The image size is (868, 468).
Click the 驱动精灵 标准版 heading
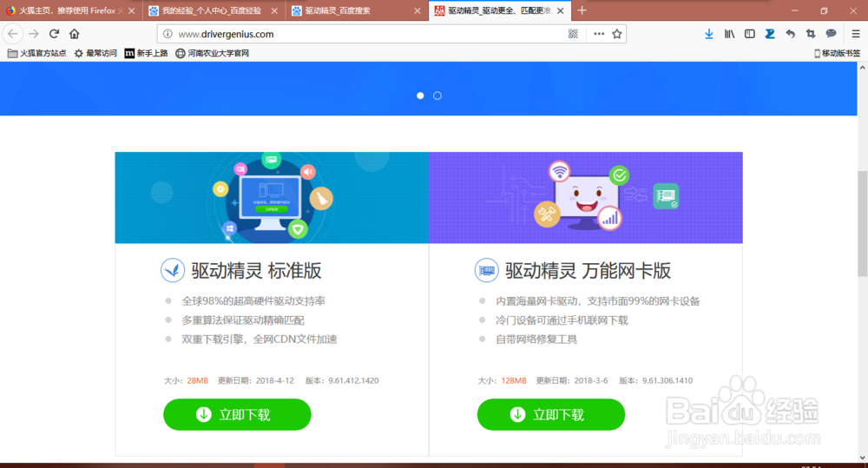click(x=256, y=271)
